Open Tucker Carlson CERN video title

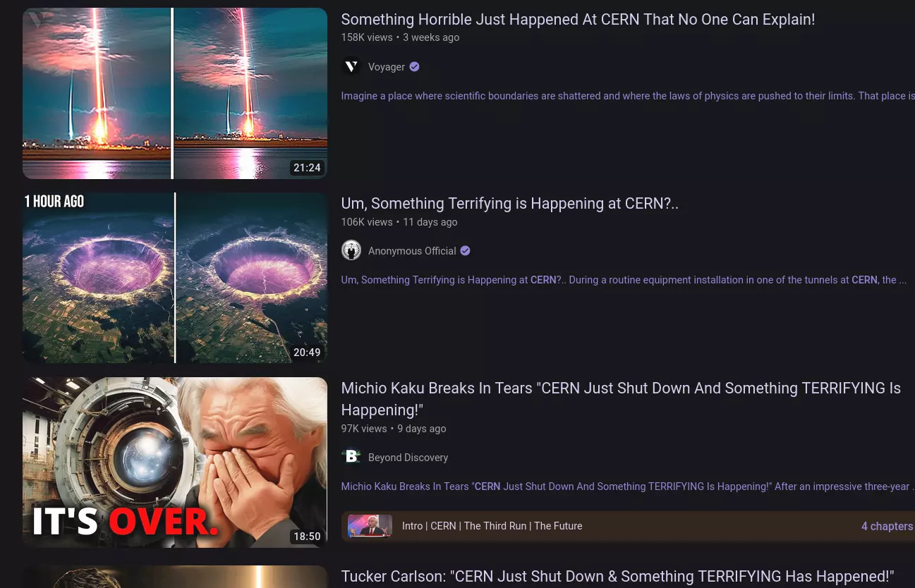coord(617,577)
